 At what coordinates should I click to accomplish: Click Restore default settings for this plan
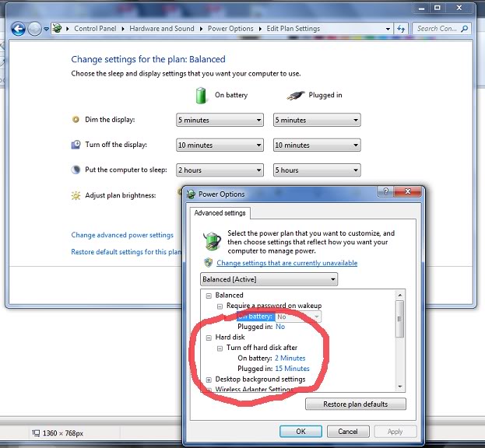point(126,252)
